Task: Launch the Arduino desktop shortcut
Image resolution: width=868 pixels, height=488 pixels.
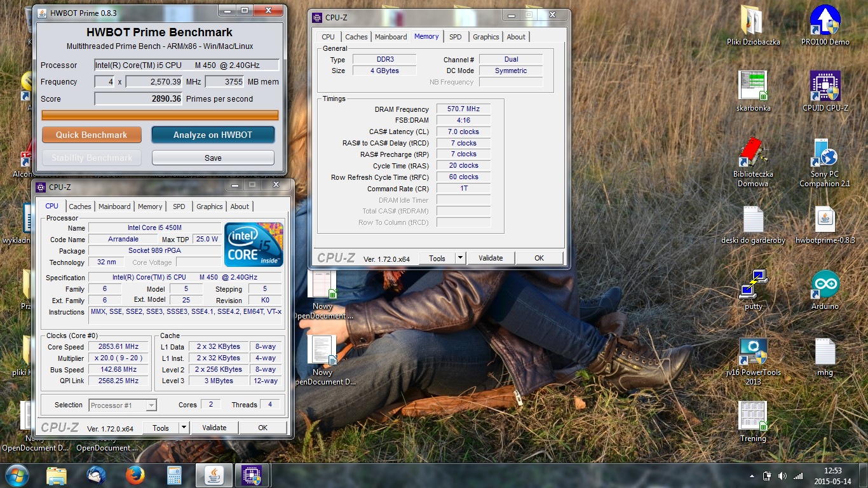Action: pos(825,284)
